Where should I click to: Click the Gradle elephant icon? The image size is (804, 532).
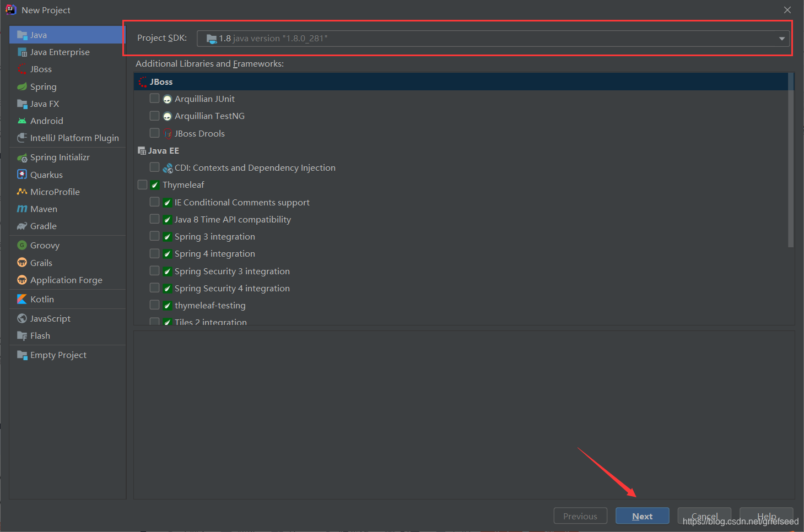tap(22, 226)
